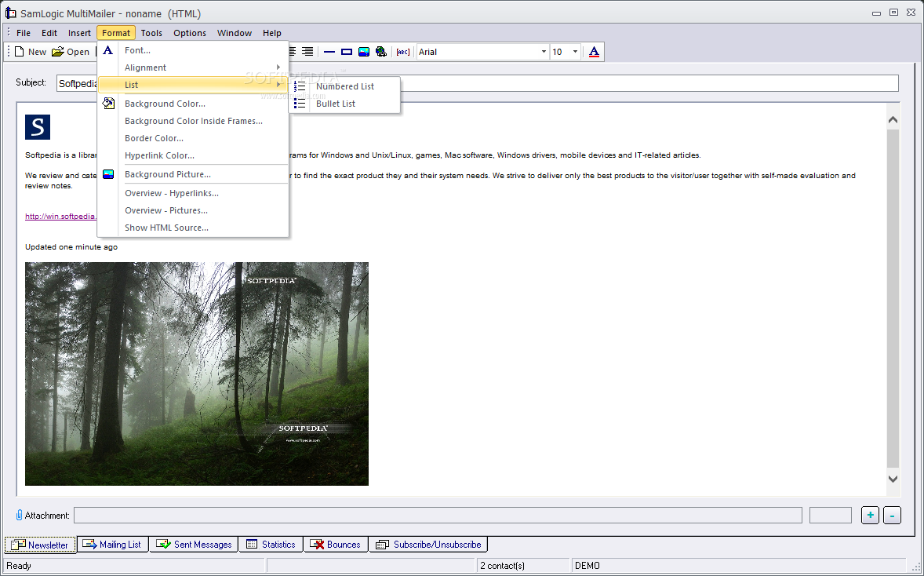Open Overview - Pictures... entry
Viewport: 924px width, 576px height.
click(193, 210)
